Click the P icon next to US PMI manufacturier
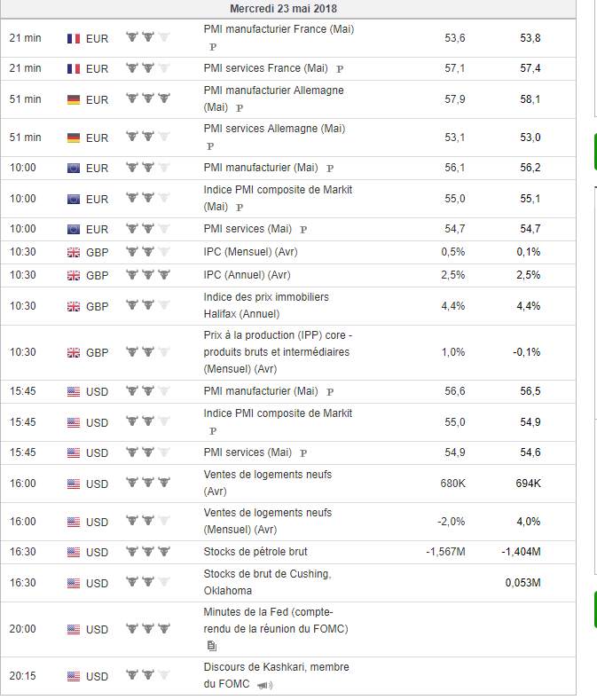This screenshot has height=700, width=597. click(x=330, y=392)
